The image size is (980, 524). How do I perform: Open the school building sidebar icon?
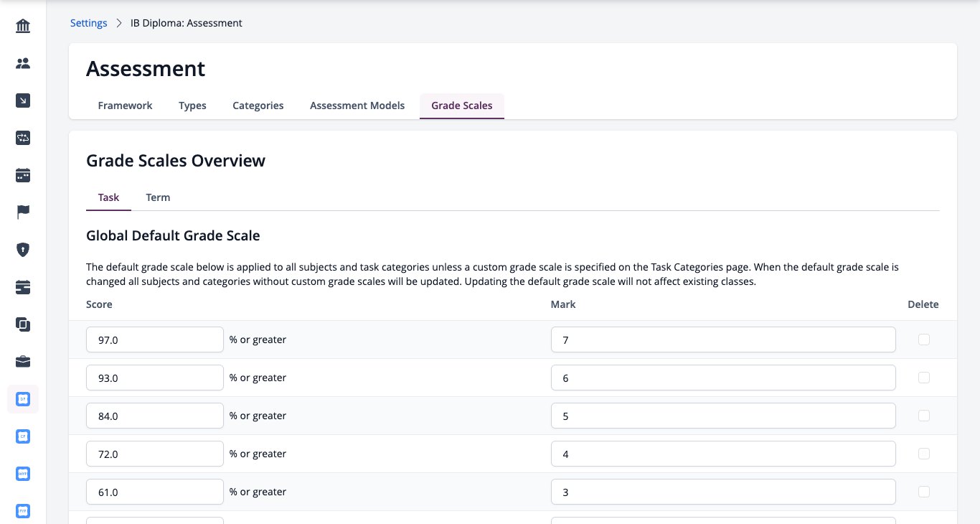(x=23, y=27)
